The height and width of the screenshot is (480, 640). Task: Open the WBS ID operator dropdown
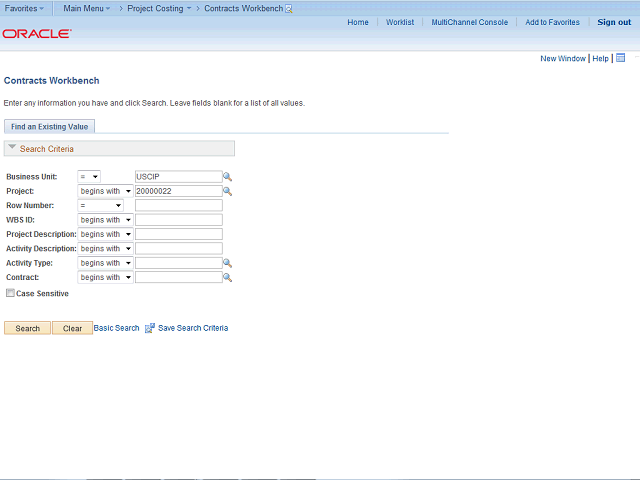105,220
